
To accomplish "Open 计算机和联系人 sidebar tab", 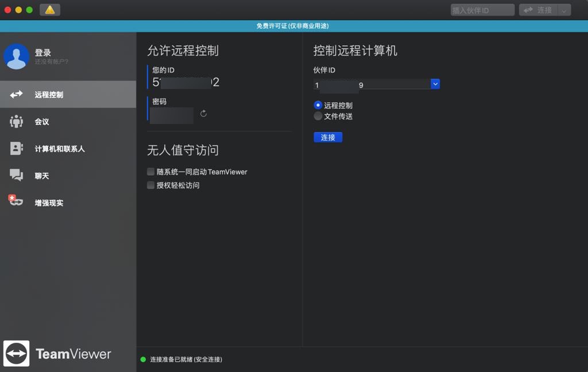I will tap(68, 149).
